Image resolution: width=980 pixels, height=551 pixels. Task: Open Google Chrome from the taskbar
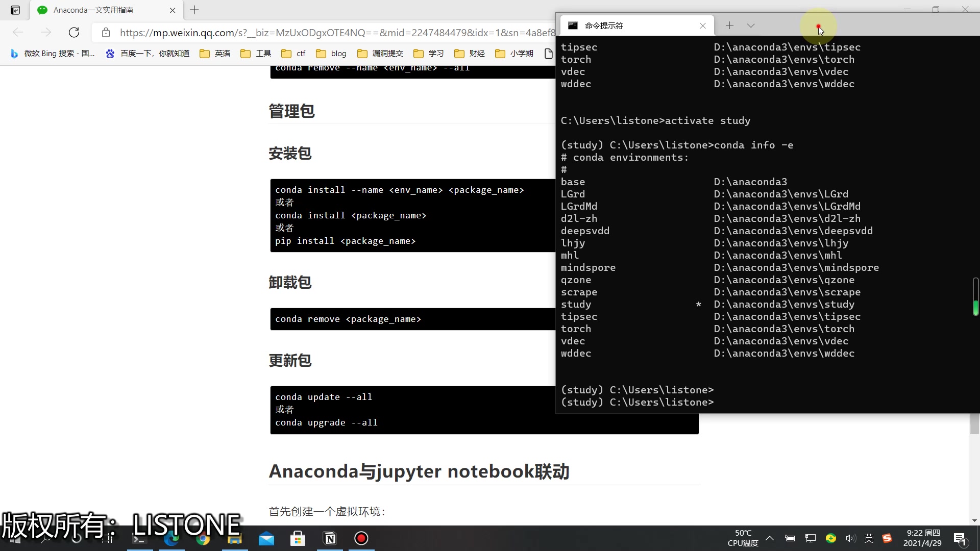click(203, 538)
